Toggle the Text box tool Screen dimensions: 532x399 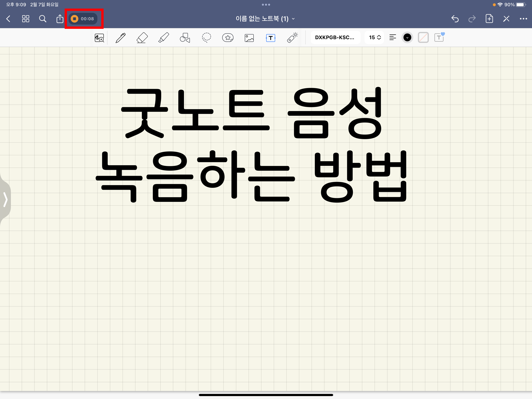point(270,38)
